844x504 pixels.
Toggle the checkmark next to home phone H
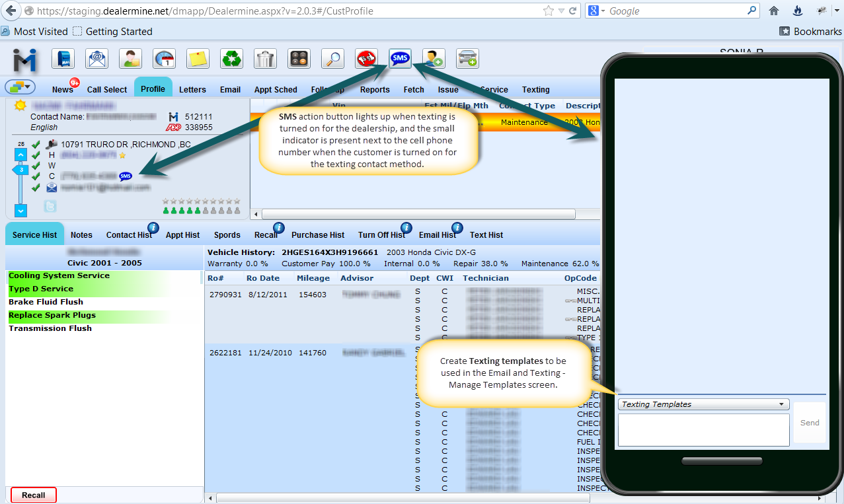pos(36,155)
